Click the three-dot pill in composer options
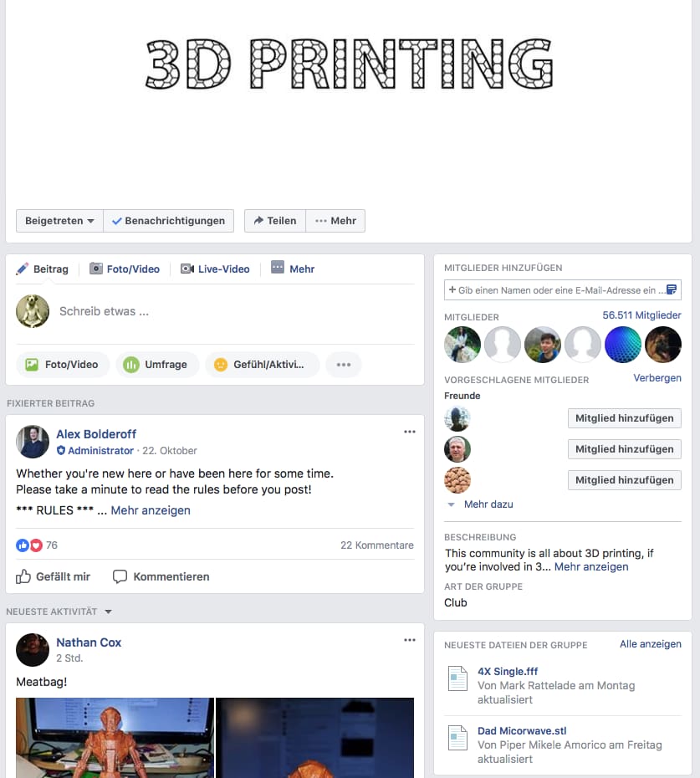Screen dimensions: 700x778 (x=343, y=365)
